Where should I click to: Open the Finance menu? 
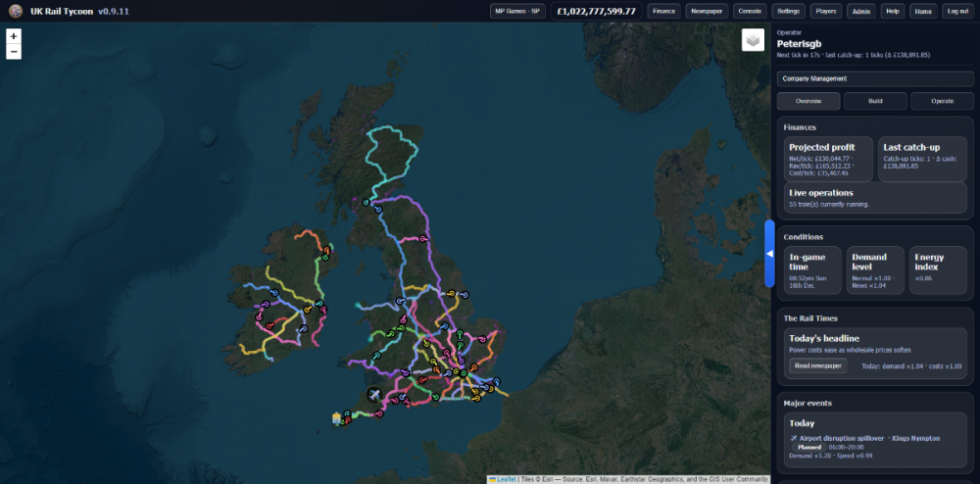[x=663, y=11]
